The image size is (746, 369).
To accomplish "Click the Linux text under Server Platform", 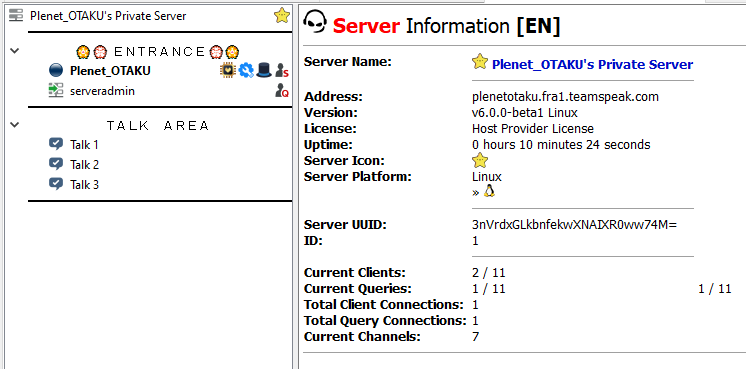I will tap(487, 176).
